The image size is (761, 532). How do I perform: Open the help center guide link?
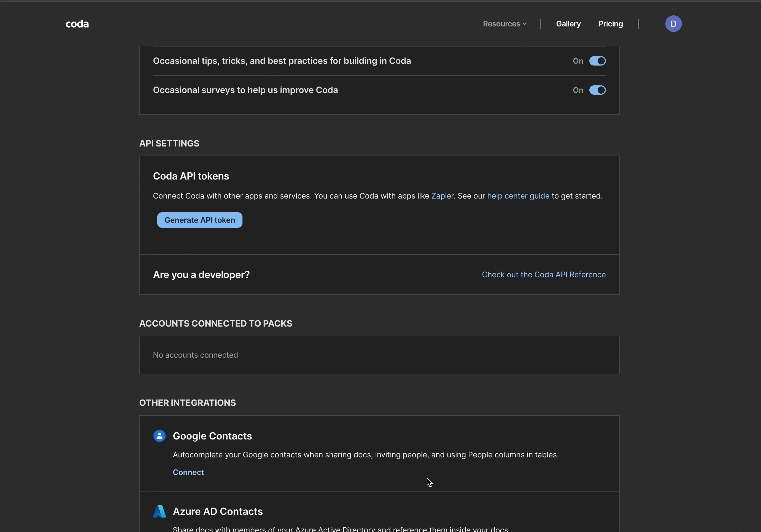(x=518, y=196)
